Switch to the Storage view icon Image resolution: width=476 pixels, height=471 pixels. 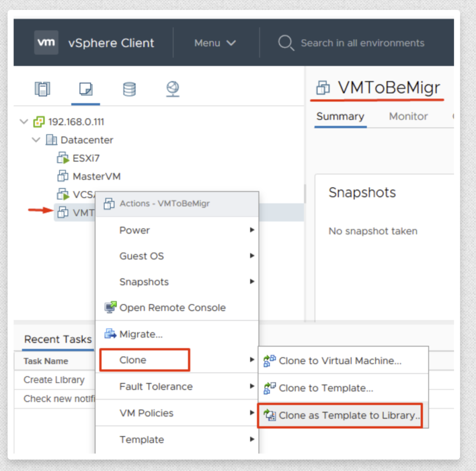(129, 89)
